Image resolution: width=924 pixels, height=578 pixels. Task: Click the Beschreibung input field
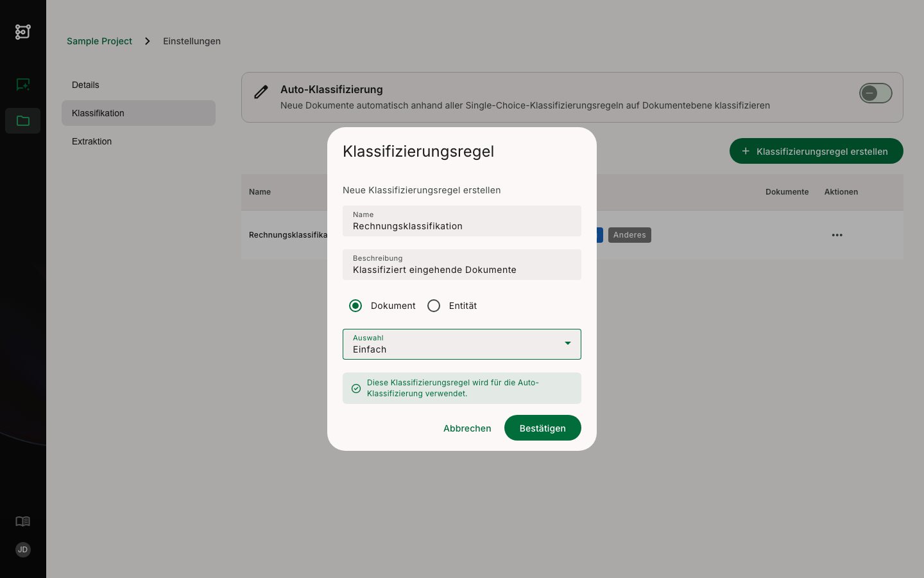[462, 265]
